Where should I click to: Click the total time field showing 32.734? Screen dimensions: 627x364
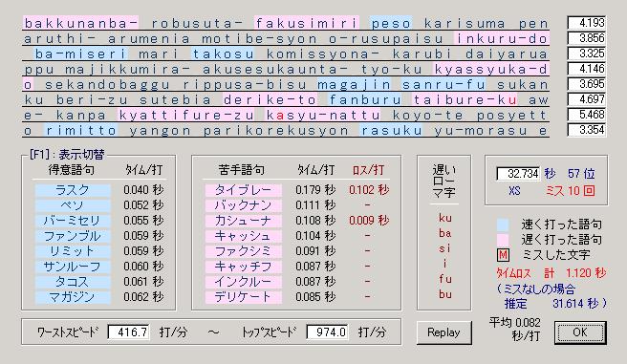[518, 174]
